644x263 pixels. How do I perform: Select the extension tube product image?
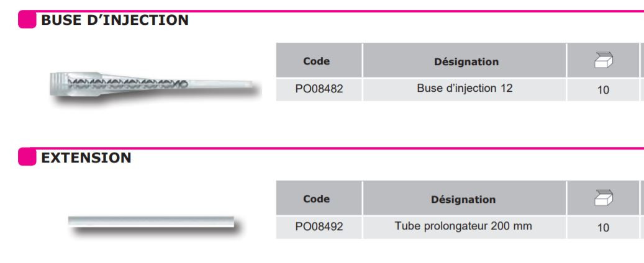[x=151, y=223]
